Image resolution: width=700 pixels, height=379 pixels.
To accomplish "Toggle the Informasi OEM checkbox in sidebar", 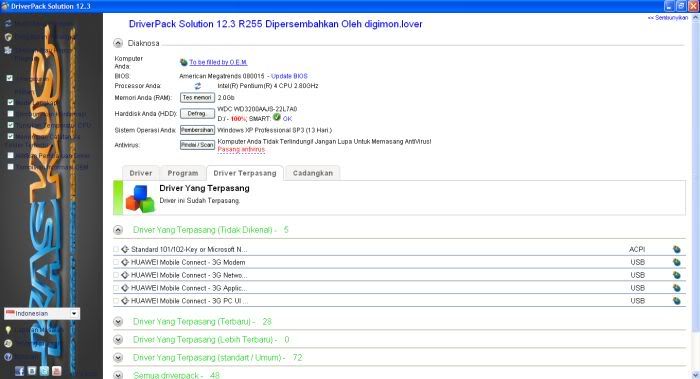I will coord(11,167).
